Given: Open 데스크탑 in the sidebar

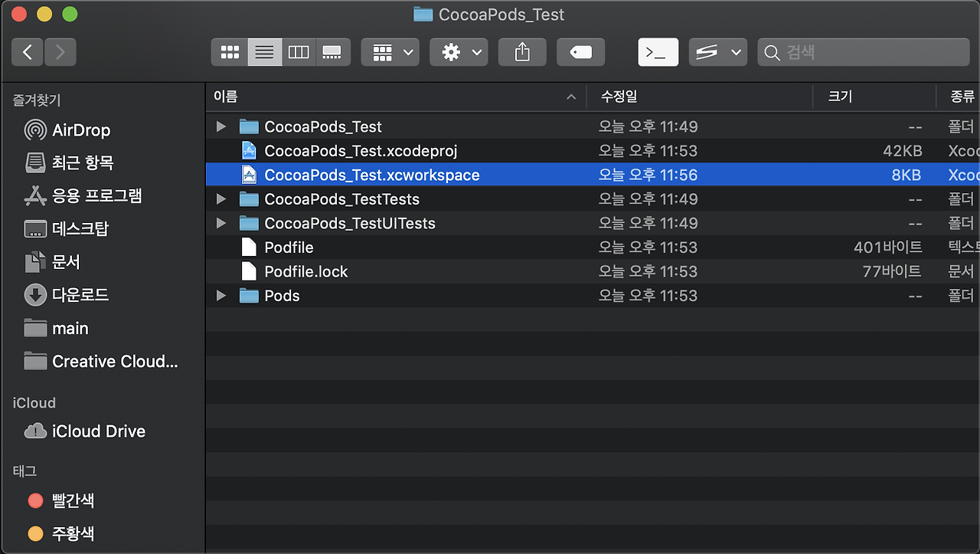Looking at the screenshot, I should tap(66, 228).
